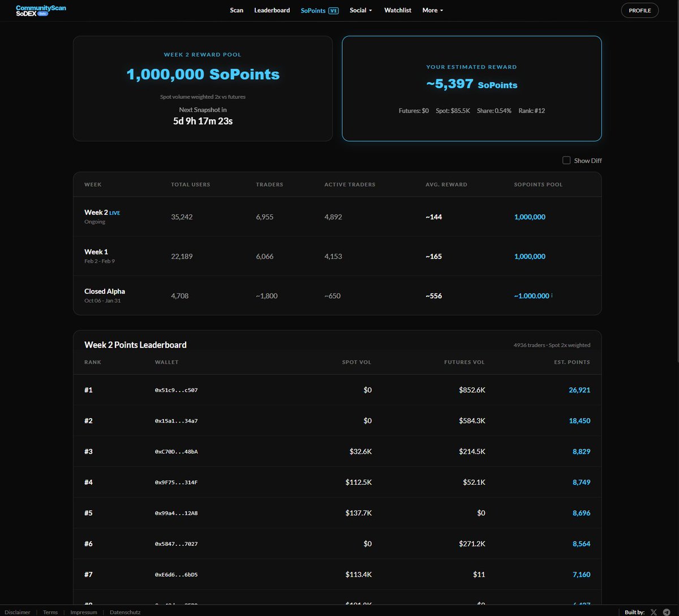Click the 8,749 estimated points value
Viewport: 679px width, 616px height.
tap(581, 482)
